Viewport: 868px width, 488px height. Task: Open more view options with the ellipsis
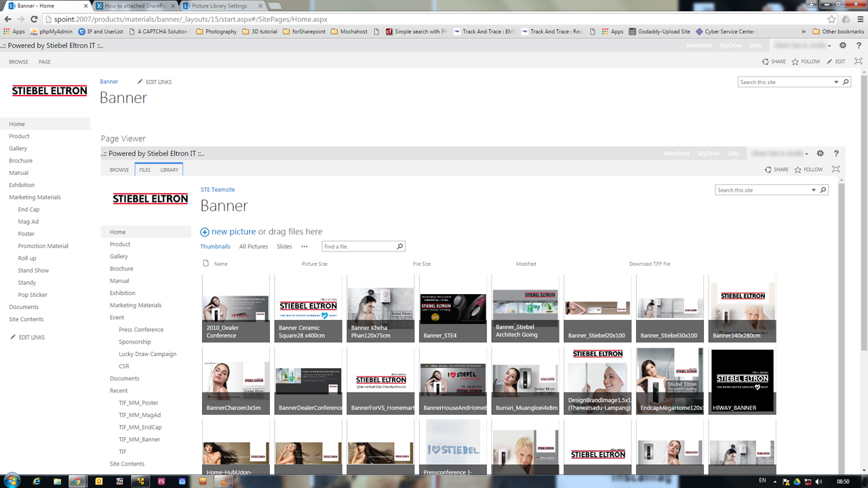coord(304,246)
